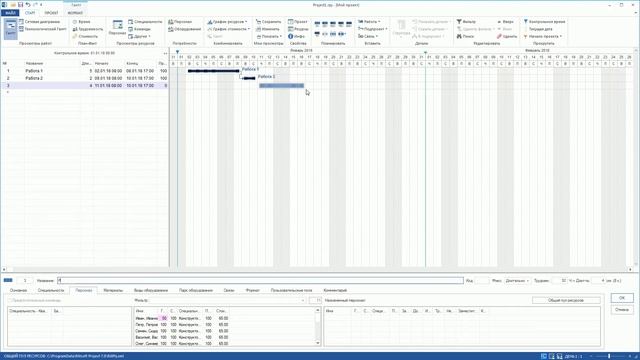640x360 pixels.
Task: Switch to ПРОЕКТ ribbon tab
Action: pos(51,13)
